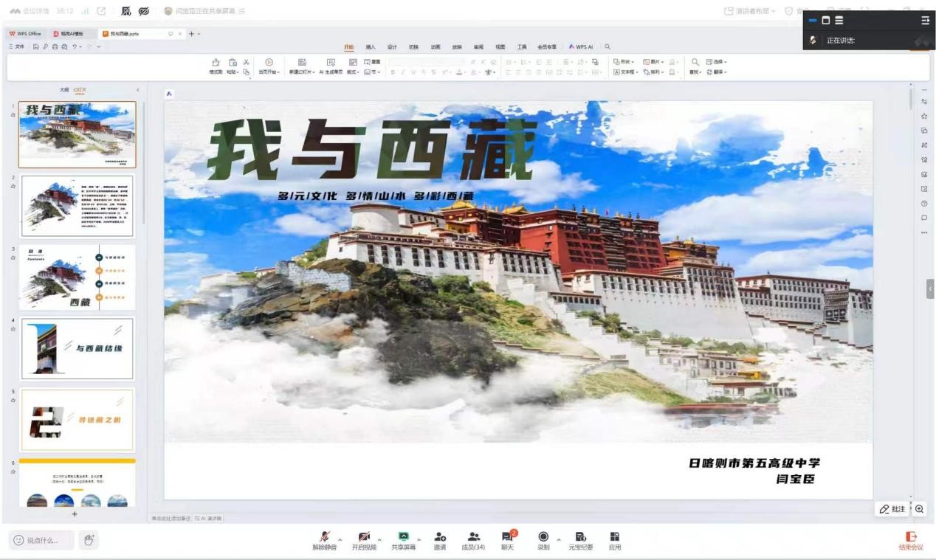Click the 说点什么 message input field

41,541
